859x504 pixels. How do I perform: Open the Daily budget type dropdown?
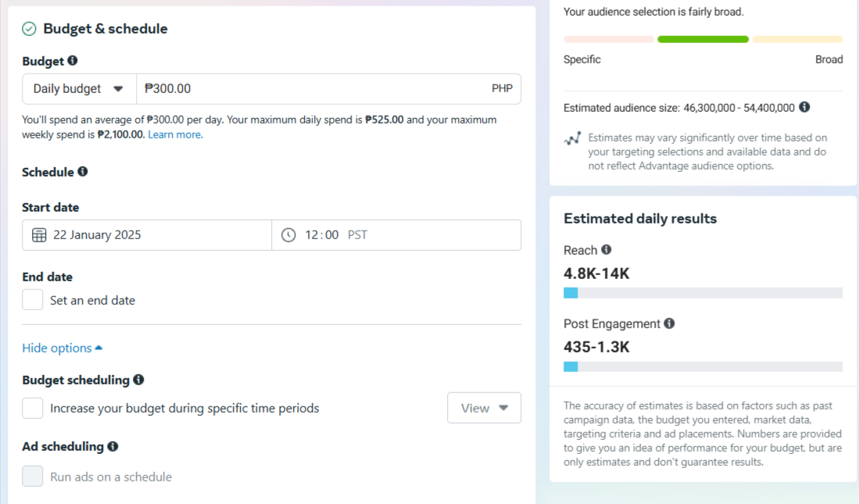tap(79, 89)
